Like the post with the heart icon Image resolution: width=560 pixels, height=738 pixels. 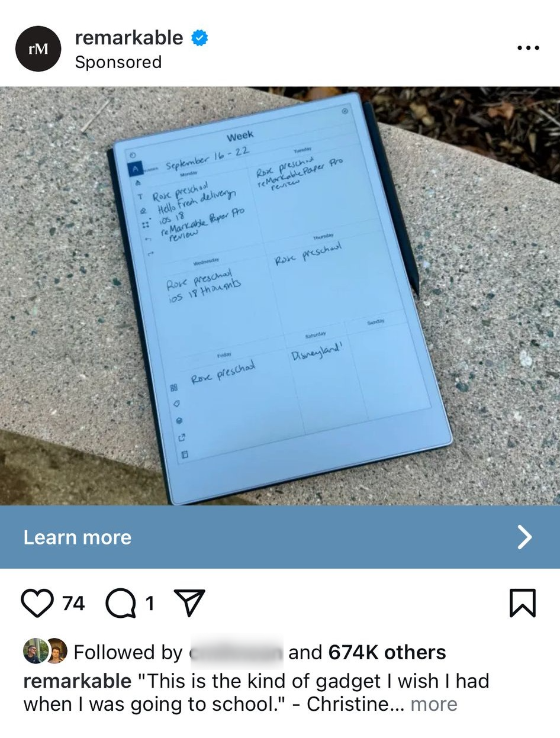[x=38, y=604]
